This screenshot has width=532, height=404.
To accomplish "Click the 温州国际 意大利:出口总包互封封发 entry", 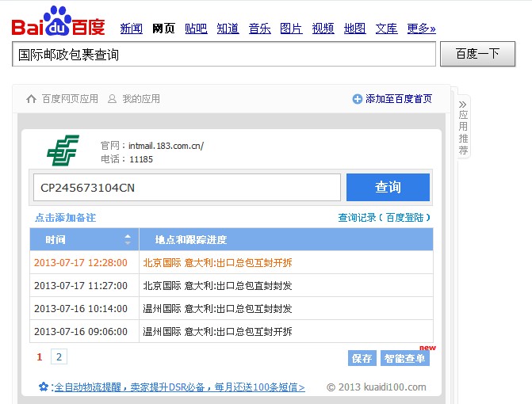I will [217, 309].
